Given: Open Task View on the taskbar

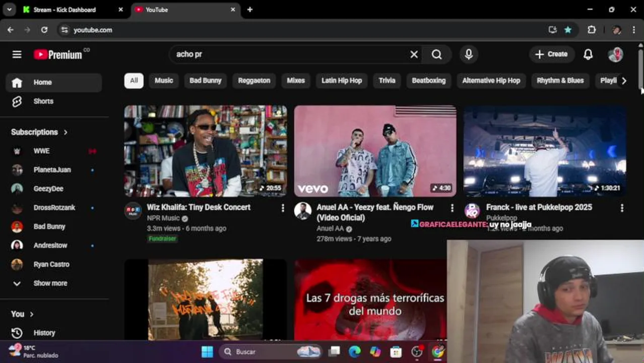Looking at the screenshot, I should tap(334, 351).
